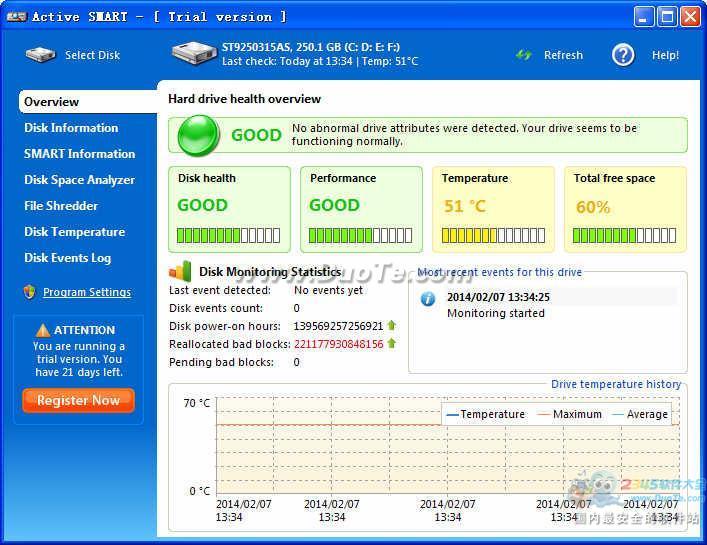Click the green GOOD status orb
The width and height of the screenshot is (707, 545).
198,135
